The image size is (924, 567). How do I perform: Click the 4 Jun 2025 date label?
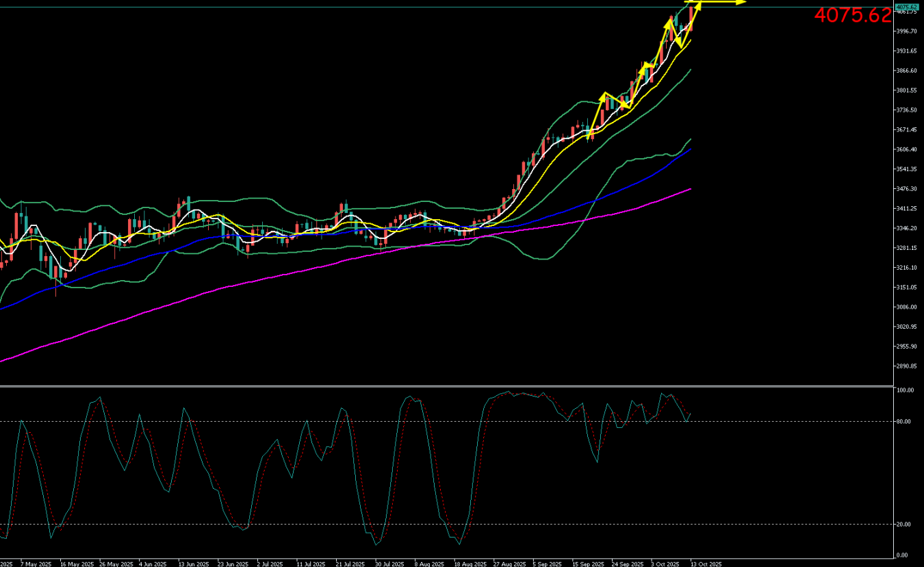click(153, 564)
